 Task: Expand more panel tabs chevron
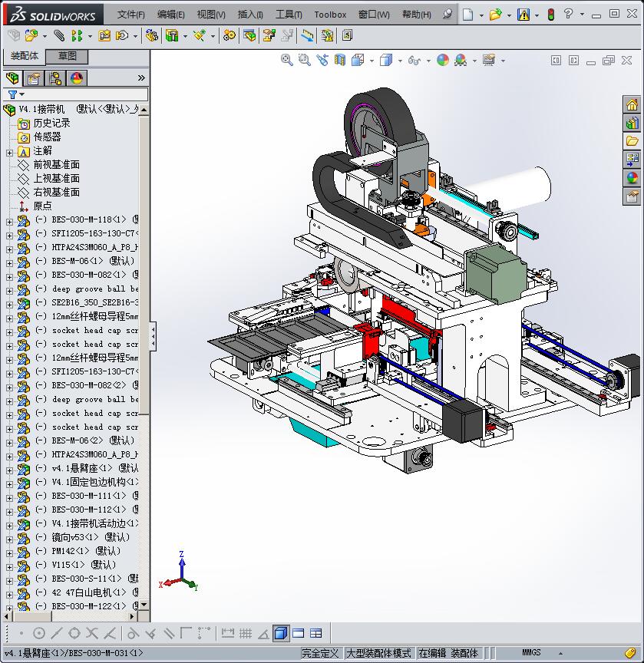tap(141, 78)
